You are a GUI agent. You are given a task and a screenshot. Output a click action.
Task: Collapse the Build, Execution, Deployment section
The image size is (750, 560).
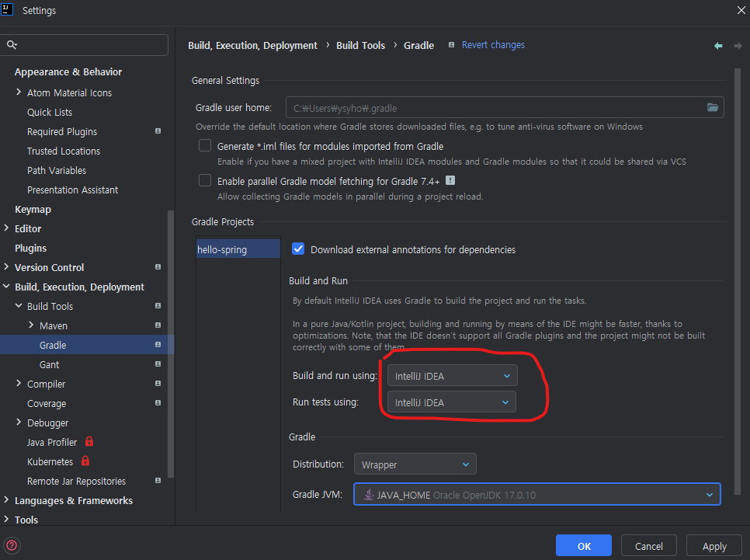click(6, 287)
